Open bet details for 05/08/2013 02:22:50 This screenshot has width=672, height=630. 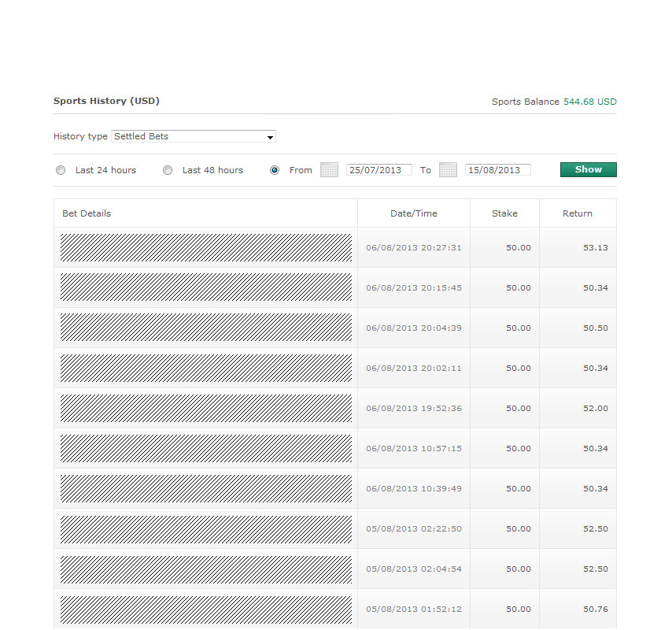[x=206, y=528]
